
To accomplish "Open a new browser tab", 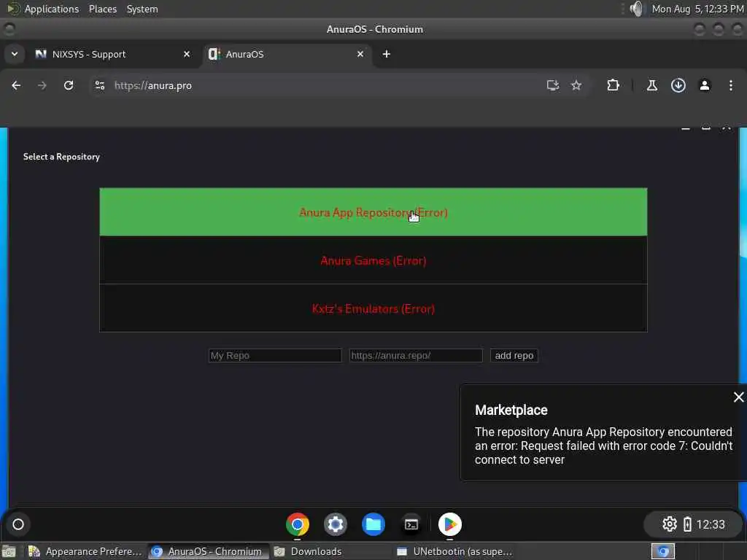I will 387,54.
